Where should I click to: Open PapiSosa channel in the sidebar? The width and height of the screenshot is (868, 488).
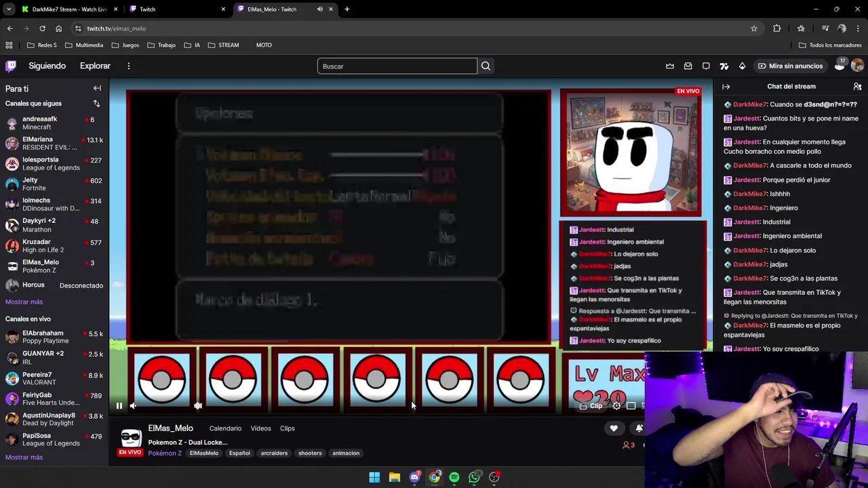tap(54, 439)
